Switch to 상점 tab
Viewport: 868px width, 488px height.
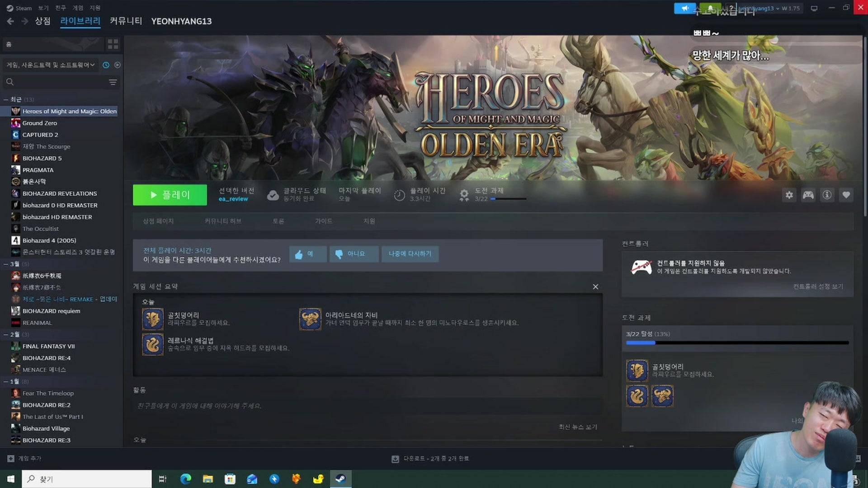42,21
